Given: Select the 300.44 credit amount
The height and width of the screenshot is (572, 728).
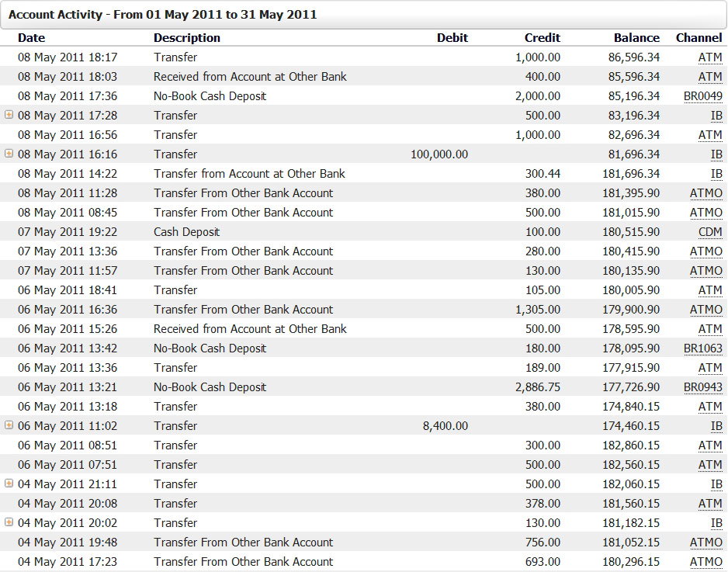Looking at the screenshot, I should pyautogui.click(x=543, y=174).
